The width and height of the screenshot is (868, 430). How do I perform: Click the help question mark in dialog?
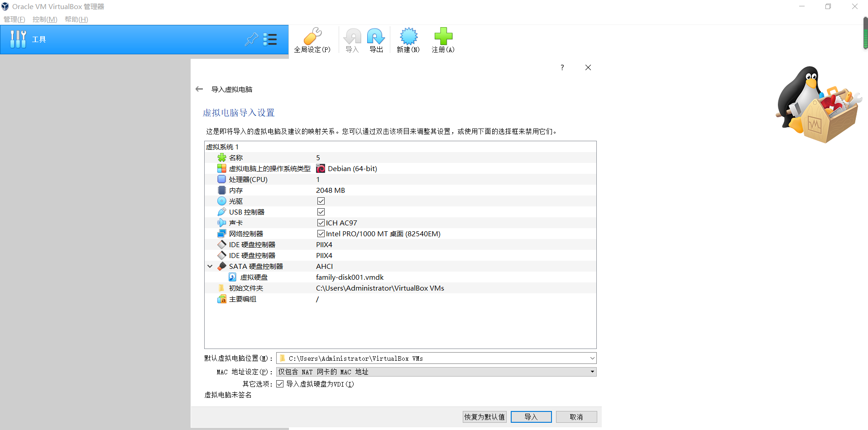coord(562,67)
